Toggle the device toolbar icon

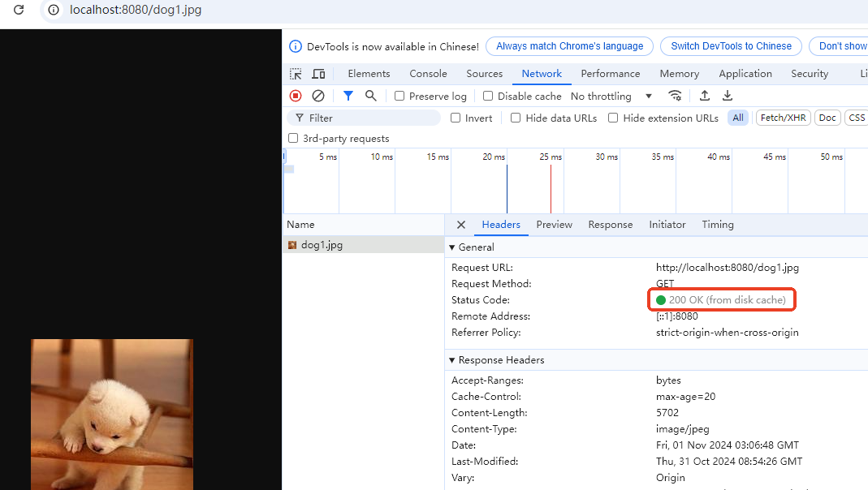[318, 74]
